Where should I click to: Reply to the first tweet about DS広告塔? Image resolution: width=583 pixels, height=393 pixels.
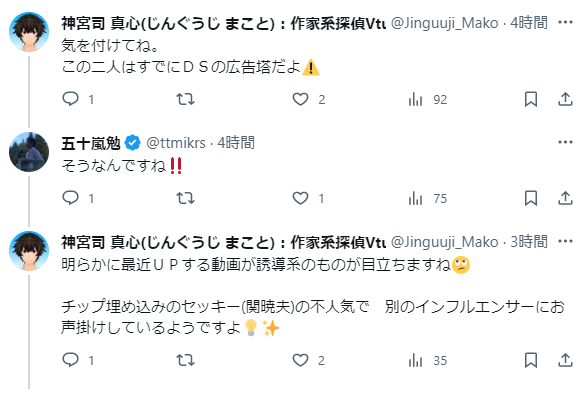pyautogui.click(x=70, y=99)
